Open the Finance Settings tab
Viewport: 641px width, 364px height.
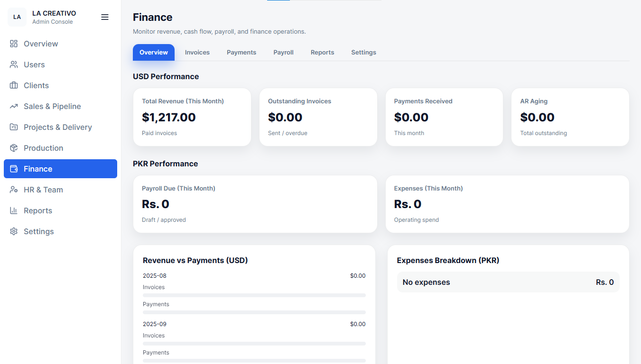(363, 53)
